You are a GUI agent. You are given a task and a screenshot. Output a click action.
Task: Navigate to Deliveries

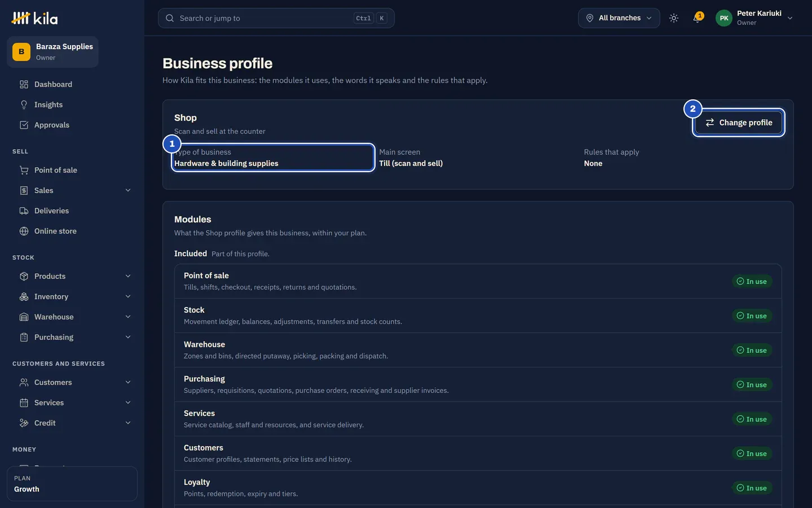(72, 211)
